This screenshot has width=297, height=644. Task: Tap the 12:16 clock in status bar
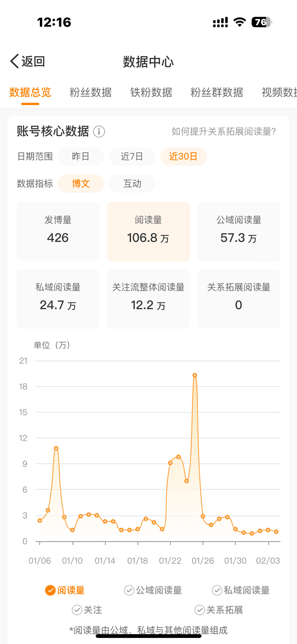pos(54,22)
